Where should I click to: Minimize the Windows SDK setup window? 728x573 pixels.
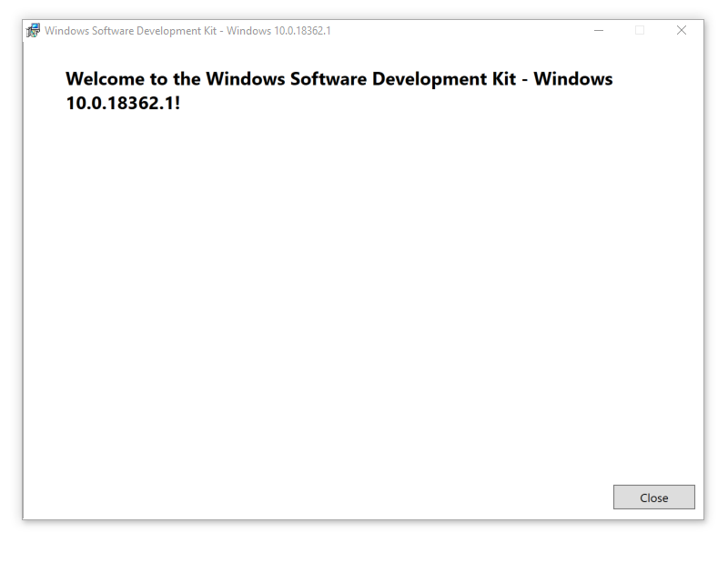tap(599, 30)
